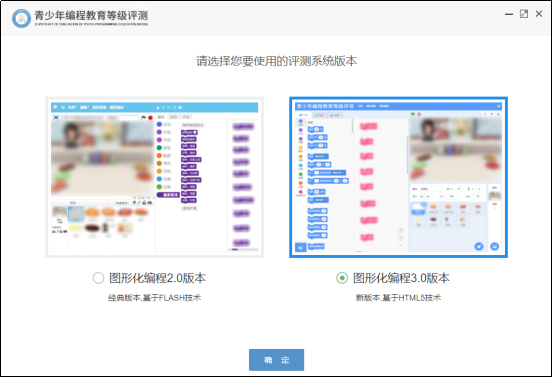Choose the 2.0 version preview thumbnail
Screen dimensions: 553x378
(x=154, y=177)
